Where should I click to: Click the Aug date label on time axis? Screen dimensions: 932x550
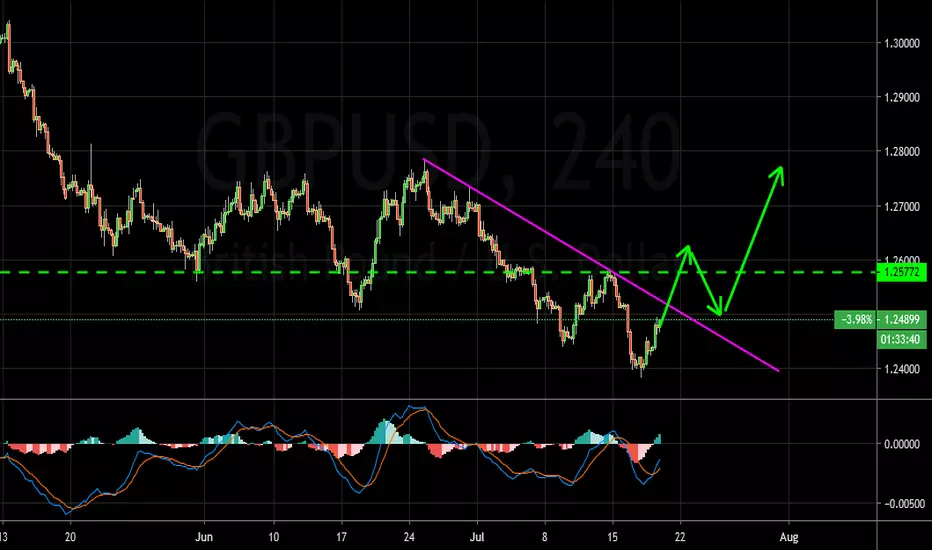(x=789, y=537)
